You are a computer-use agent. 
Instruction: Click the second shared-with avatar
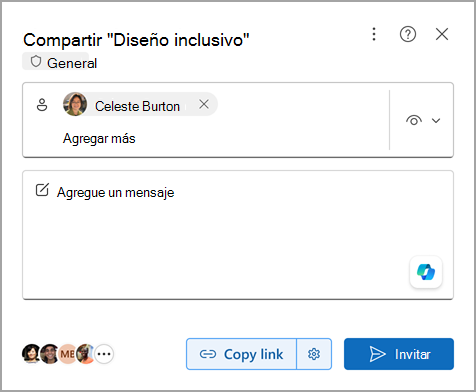point(49,354)
